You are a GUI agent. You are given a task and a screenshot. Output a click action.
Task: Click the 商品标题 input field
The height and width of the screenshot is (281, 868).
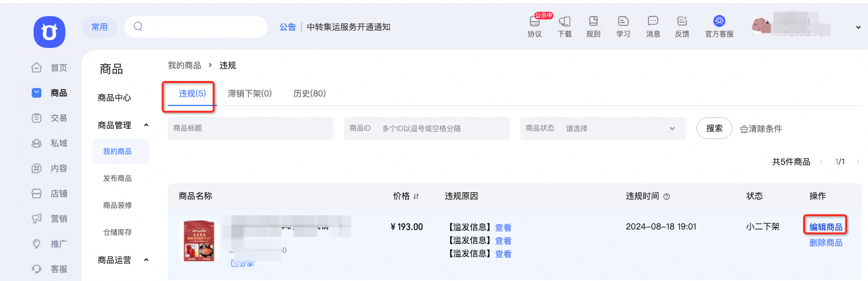[251, 128]
